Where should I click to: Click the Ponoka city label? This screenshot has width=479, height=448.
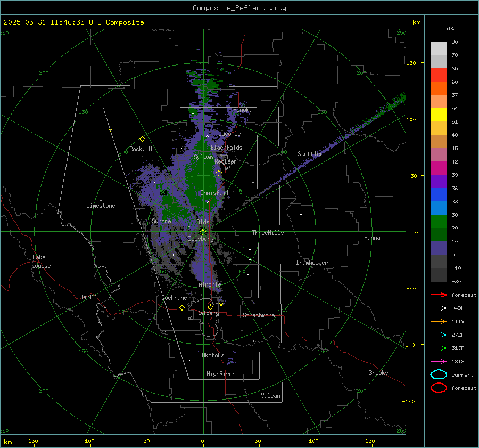click(243, 110)
